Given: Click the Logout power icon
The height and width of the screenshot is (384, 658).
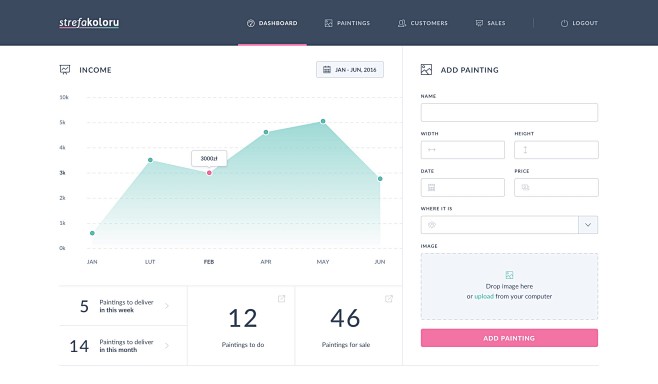Looking at the screenshot, I should [564, 24].
